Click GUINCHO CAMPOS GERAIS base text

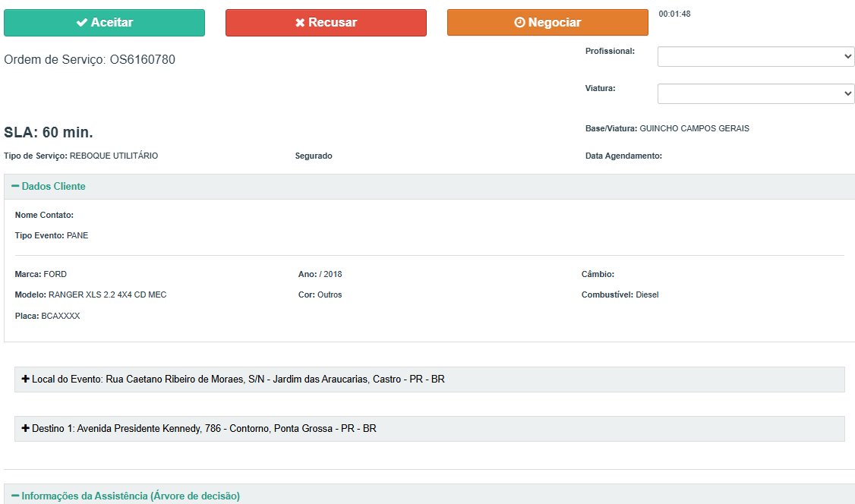tap(694, 128)
